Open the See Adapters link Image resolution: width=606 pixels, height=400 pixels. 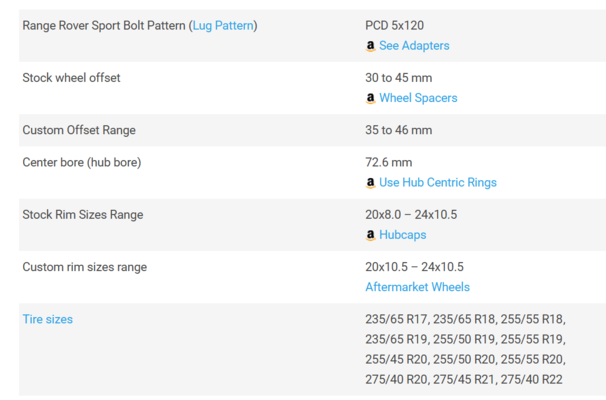pos(414,46)
